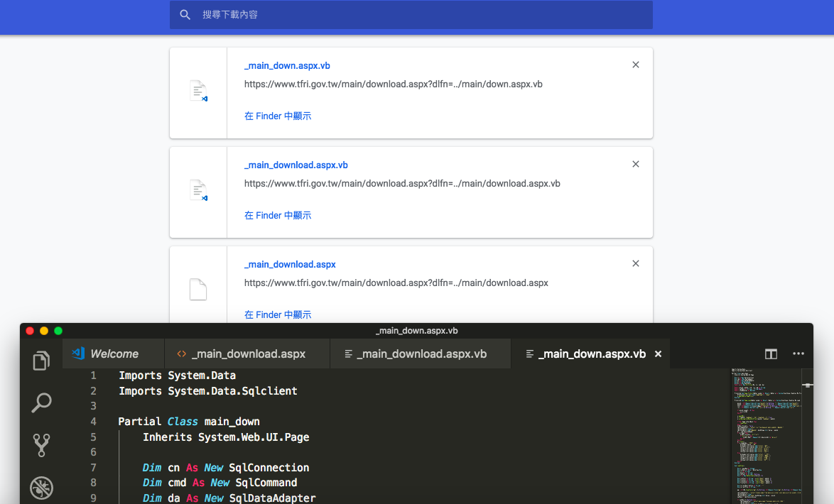Screen dimensions: 834x504
Task: Open Source Control view in VS Code
Action: click(x=41, y=445)
